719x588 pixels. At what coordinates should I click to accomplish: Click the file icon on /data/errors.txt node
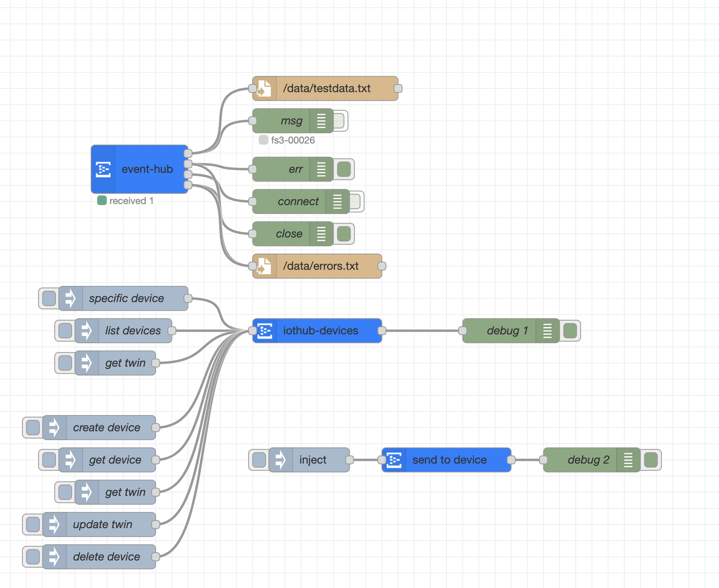coord(264,266)
